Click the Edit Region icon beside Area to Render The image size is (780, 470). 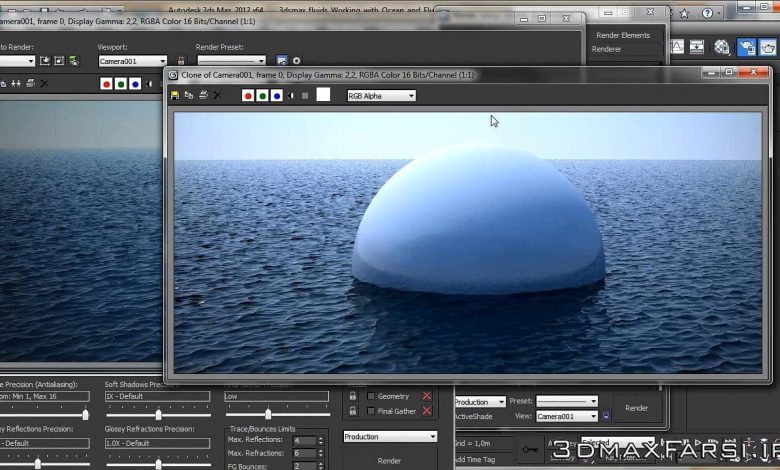point(45,61)
